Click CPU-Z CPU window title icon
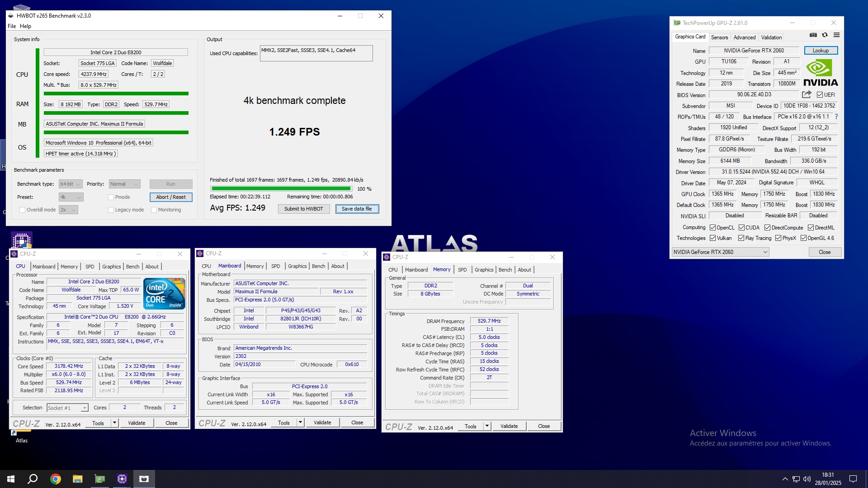 pos(14,254)
